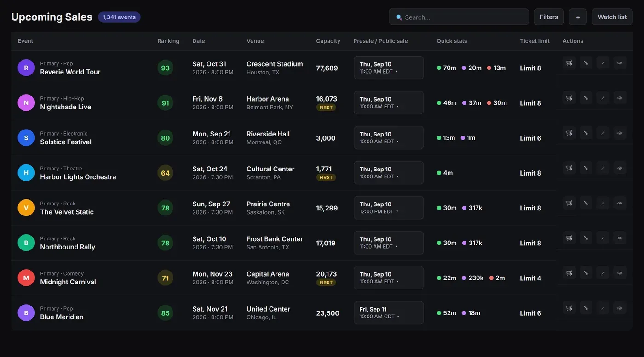
Task: Edit Nightshade Live with the pencil icon
Action: [x=586, y=98]
